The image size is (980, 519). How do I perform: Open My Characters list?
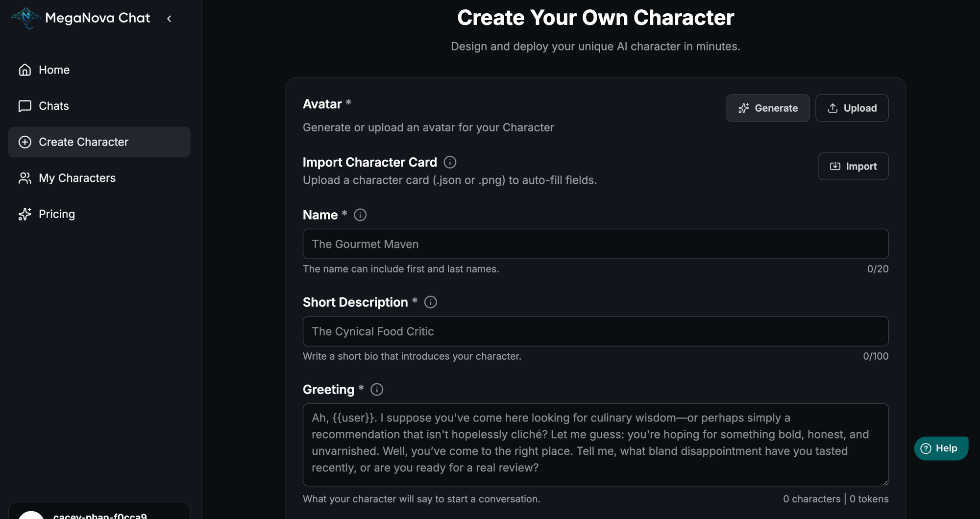pyautogui.click(x=77, y=178)
